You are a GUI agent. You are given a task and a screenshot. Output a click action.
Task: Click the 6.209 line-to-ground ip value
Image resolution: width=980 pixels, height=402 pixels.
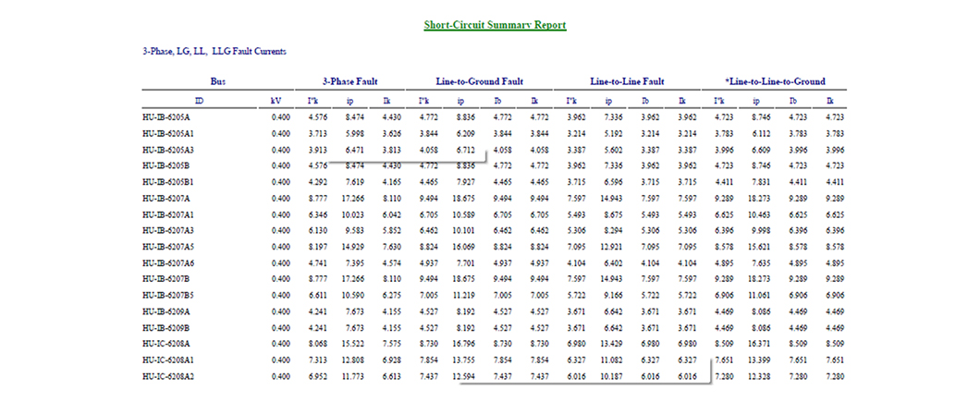click(x=468, y=133)
